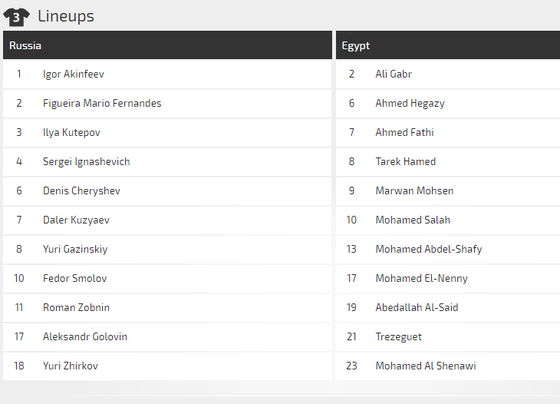This screenshot has width=560, height=404.
Task: Click on Trezeguet
Action: (x=398, y=336)
